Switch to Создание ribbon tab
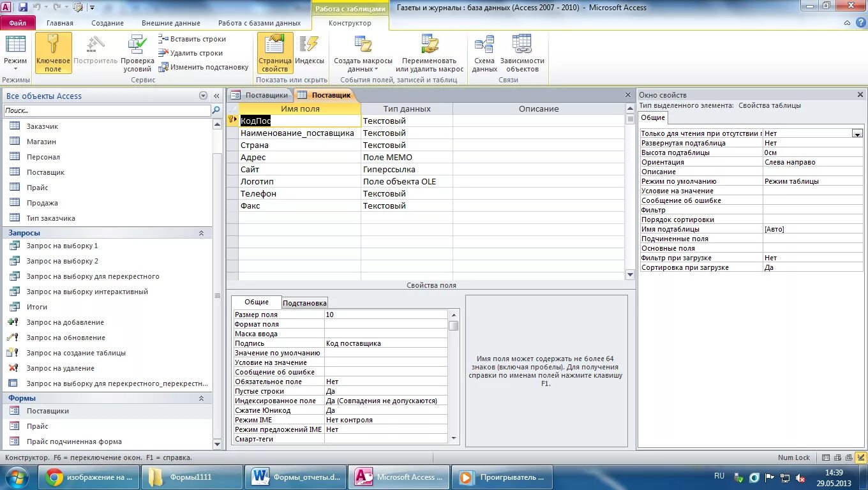 [x=107, y=23]
